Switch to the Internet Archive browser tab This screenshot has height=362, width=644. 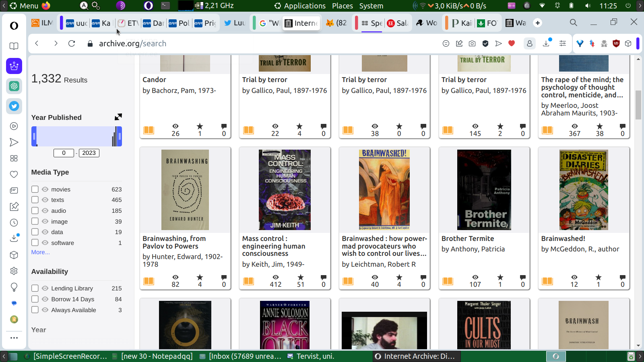click(x=301, y=23)
